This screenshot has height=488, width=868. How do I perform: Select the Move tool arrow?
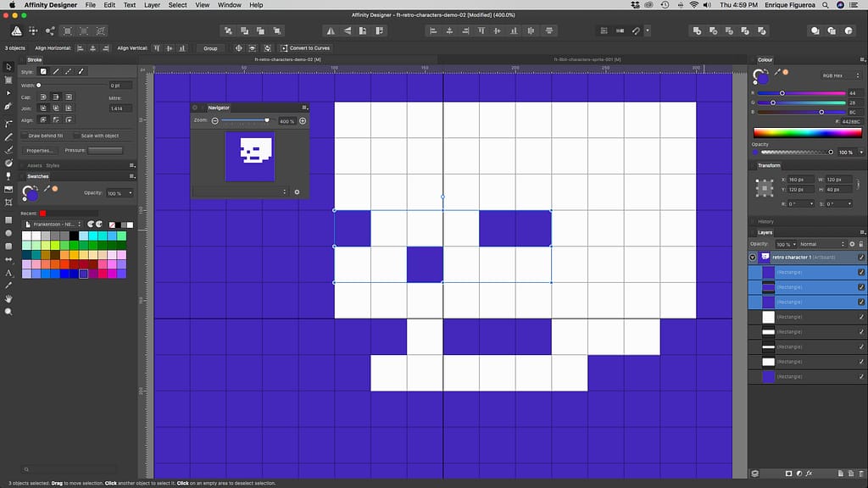8,66
